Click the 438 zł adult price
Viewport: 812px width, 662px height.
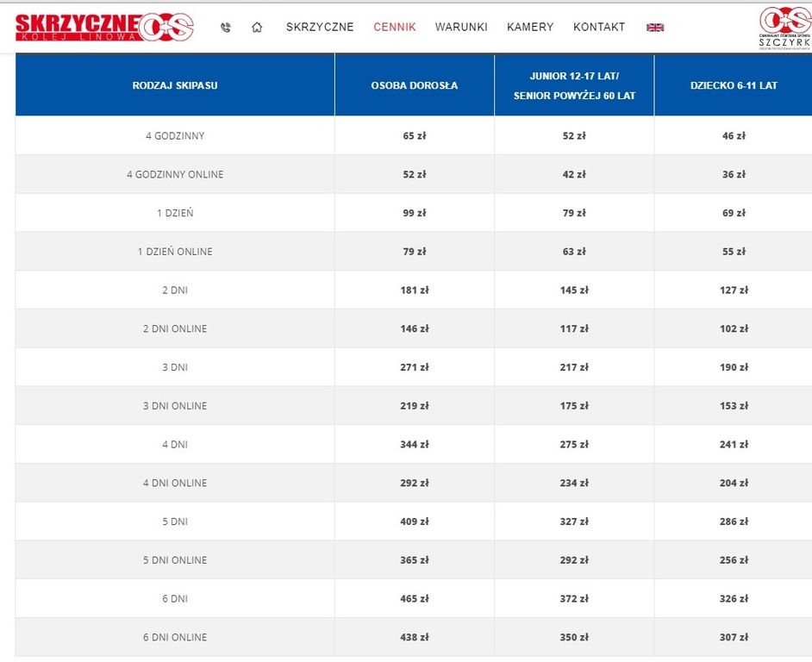click(x=415, y=638)
